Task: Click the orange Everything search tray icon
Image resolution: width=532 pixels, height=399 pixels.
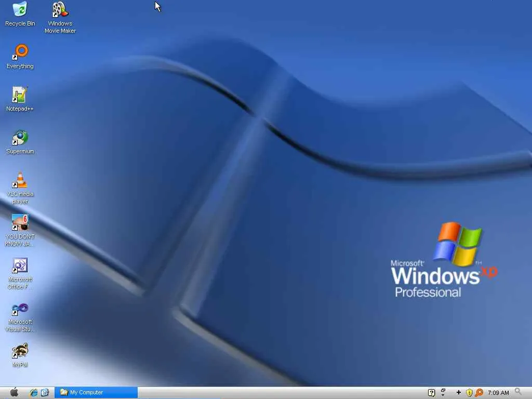Action: coord(479,393)
